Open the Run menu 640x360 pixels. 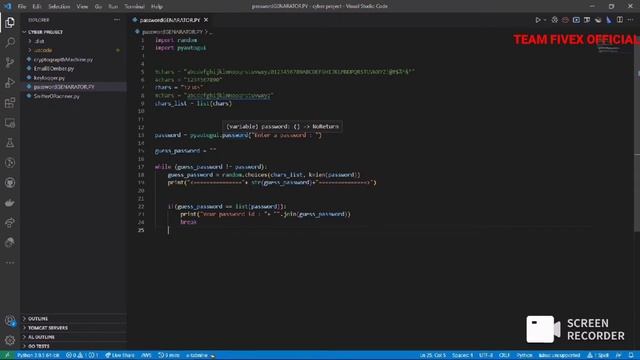[113, 7]
